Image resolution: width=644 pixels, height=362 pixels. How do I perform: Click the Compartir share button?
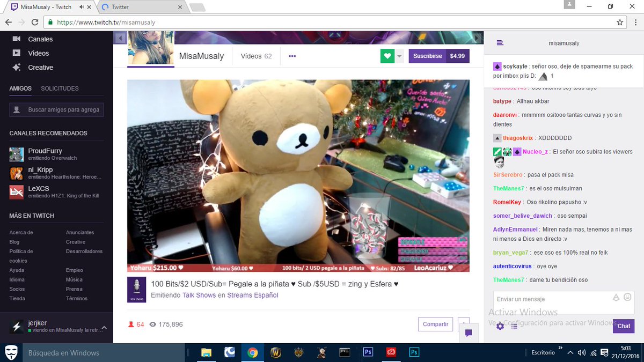pyautogui.click(x=435, y=324)
